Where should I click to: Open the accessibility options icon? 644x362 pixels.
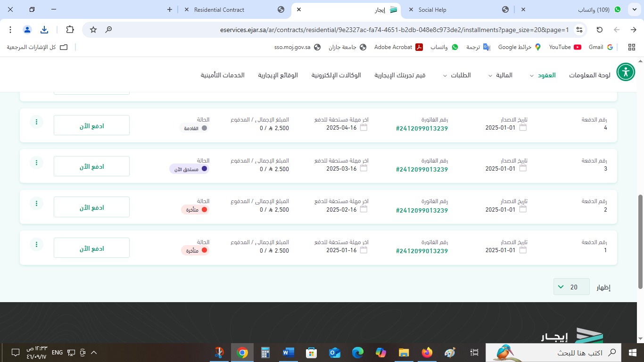coord(626,72)
